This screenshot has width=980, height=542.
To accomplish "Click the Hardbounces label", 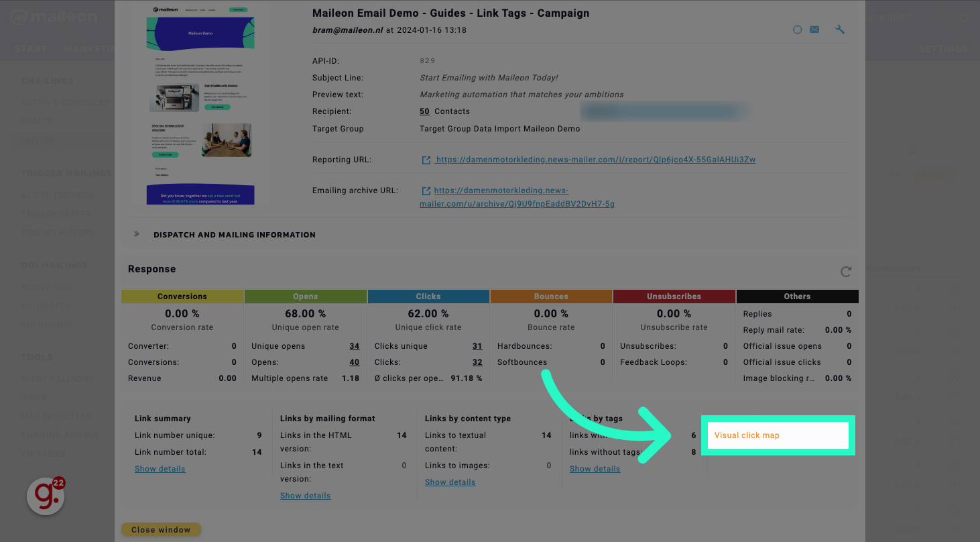I will point(524,346).
